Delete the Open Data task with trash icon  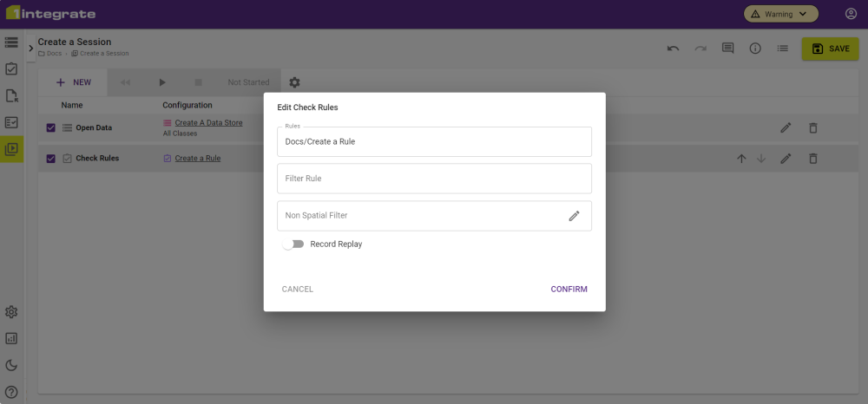(813, 128)
